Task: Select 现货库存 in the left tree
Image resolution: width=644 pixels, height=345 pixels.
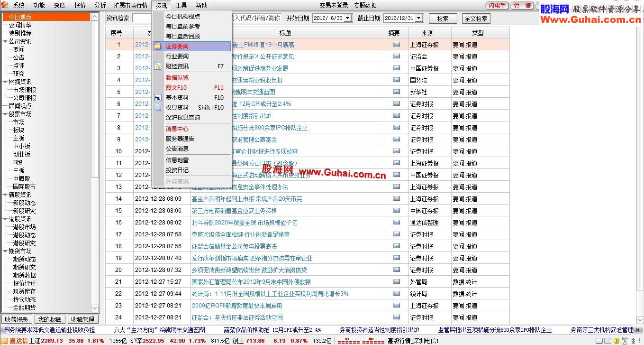Action: (x=24, y=291)
